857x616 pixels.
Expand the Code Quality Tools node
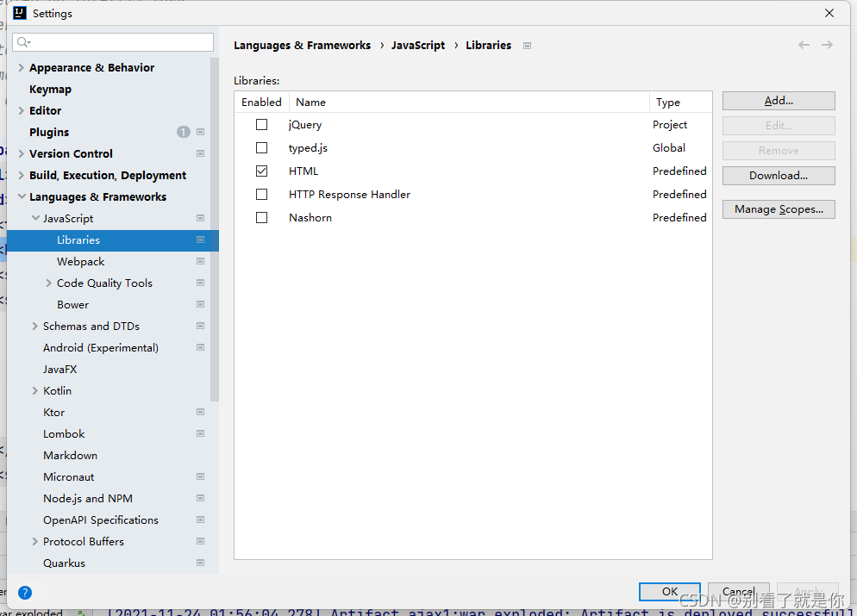pos(48,283)
